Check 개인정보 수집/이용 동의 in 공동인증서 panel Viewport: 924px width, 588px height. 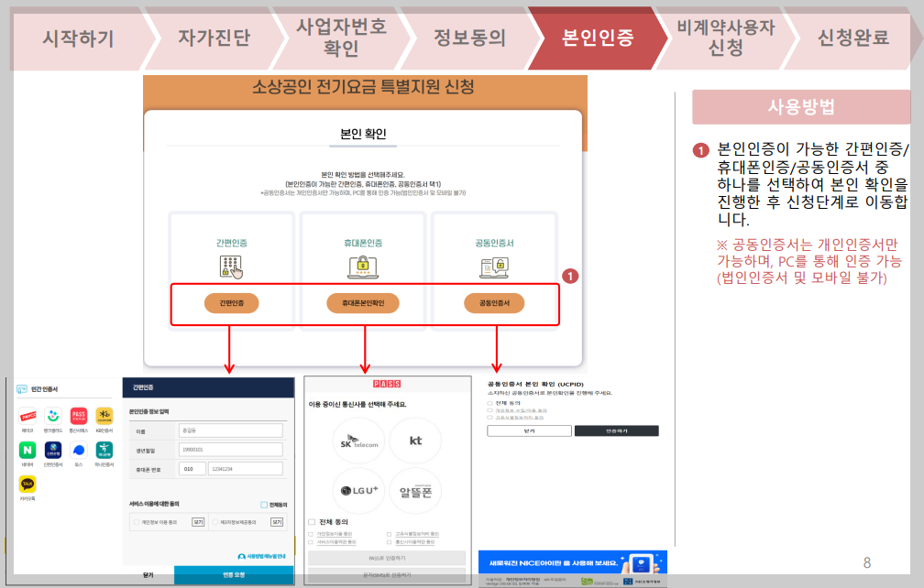(x=489, y=410)
